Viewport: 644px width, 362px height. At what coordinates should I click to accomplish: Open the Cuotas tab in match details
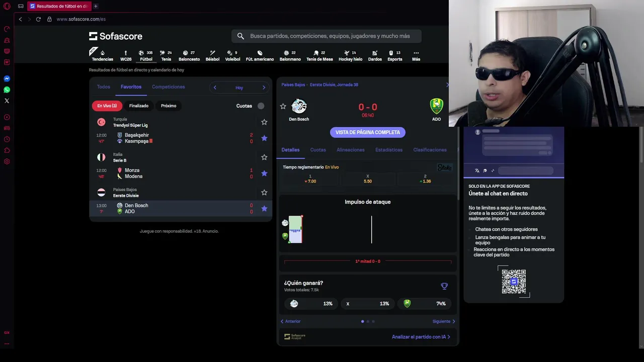(x=318, y=150)
